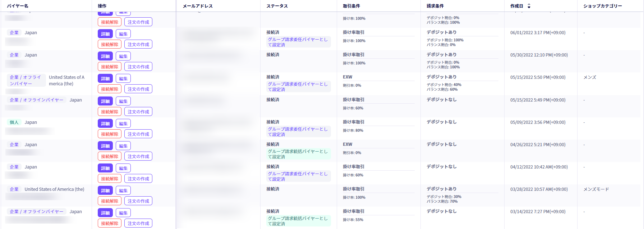Click デポジット割合: 30% in the 請求条件 column

click(x=444, y=197)
